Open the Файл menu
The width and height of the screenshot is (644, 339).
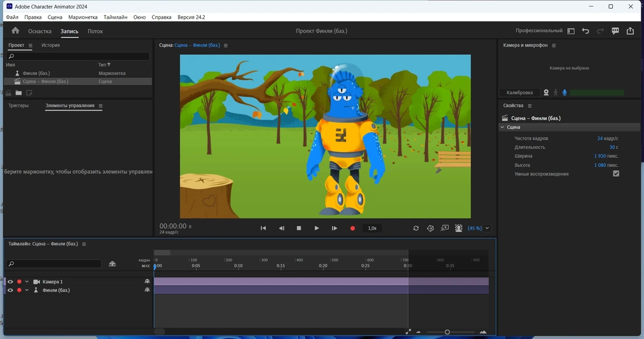[12, 17]
